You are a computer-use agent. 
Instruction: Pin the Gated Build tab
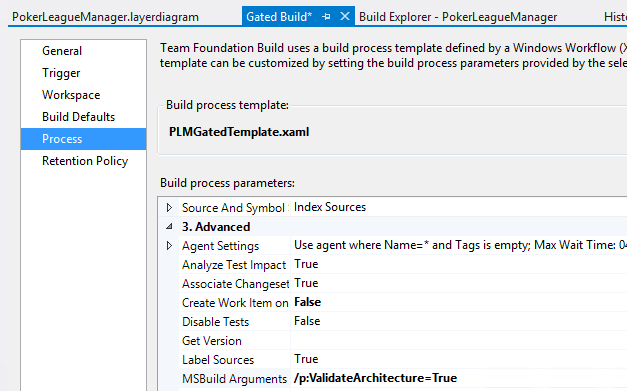pyautogui.click(x=326, y=17)
